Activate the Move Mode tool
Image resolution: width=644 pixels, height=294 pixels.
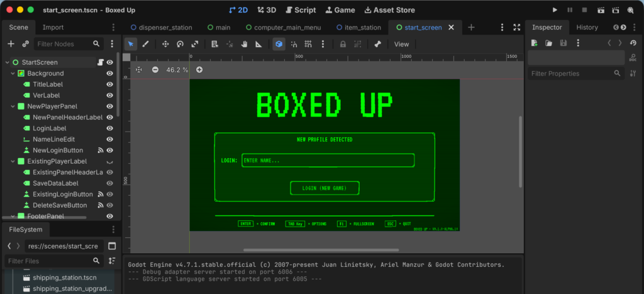tap(165, 44)
